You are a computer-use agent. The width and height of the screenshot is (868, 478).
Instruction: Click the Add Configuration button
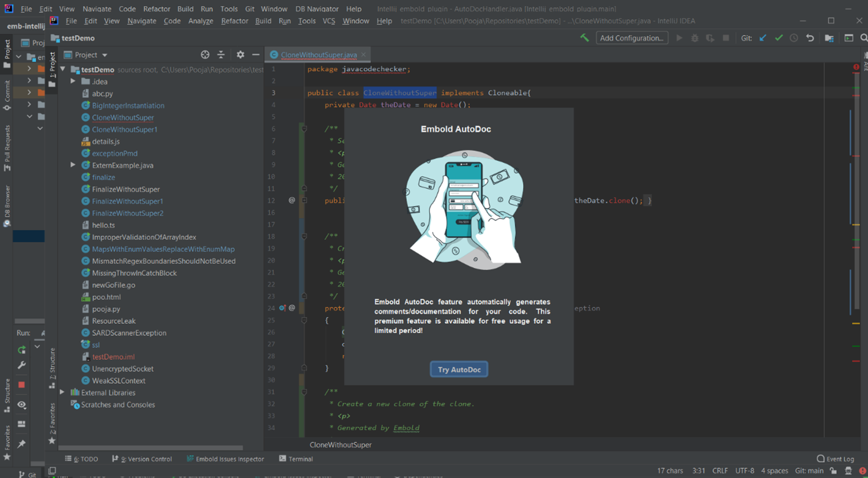631,38
